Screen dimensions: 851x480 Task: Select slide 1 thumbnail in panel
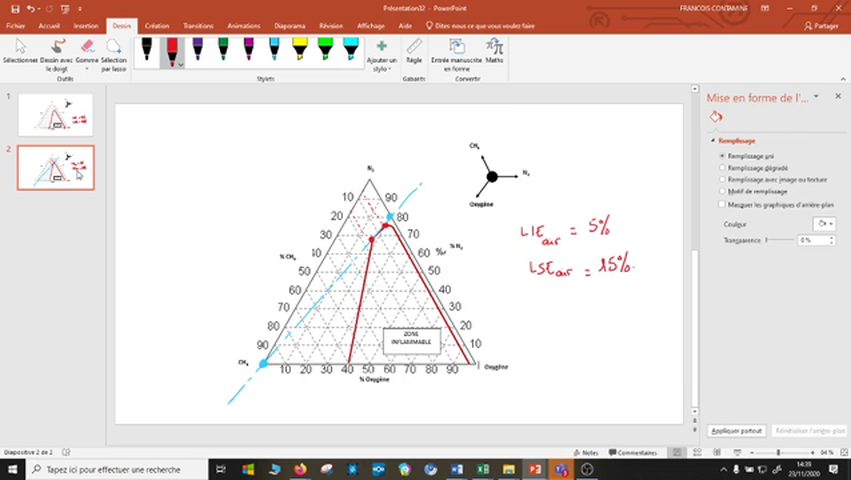[x=55, y=114]
